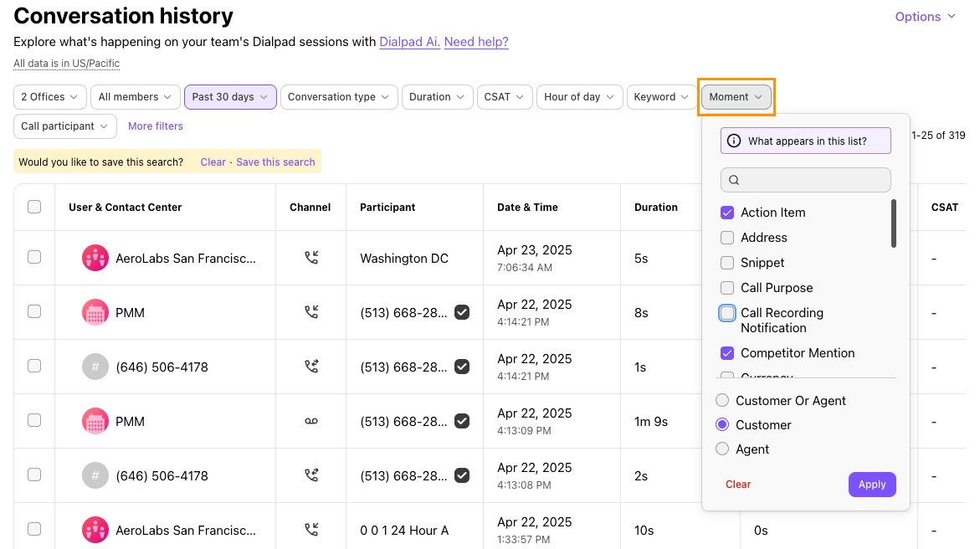Toggle the select-all checkbox in the table header
The height and width of the screenshot is (549, 980).
tap(34, 207)
